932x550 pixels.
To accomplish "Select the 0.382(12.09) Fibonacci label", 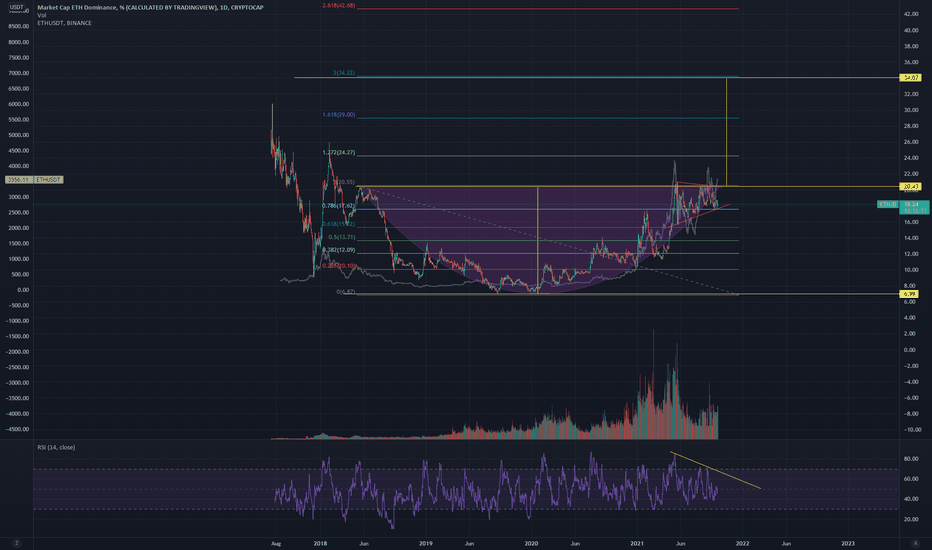I will click(339, 250).
